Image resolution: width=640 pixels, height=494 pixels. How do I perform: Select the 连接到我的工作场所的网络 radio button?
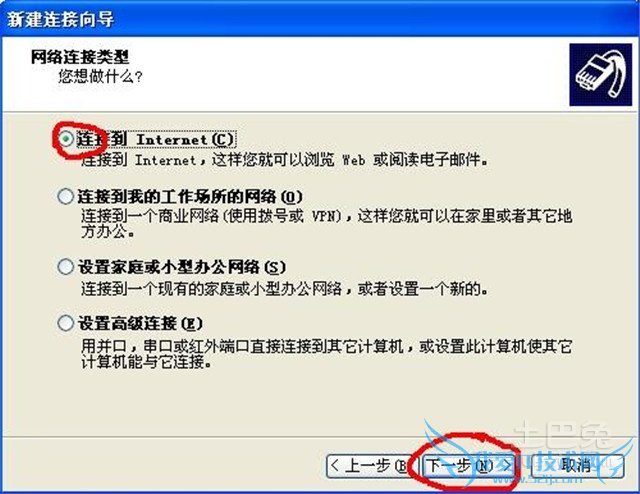(x=65, y=197)
